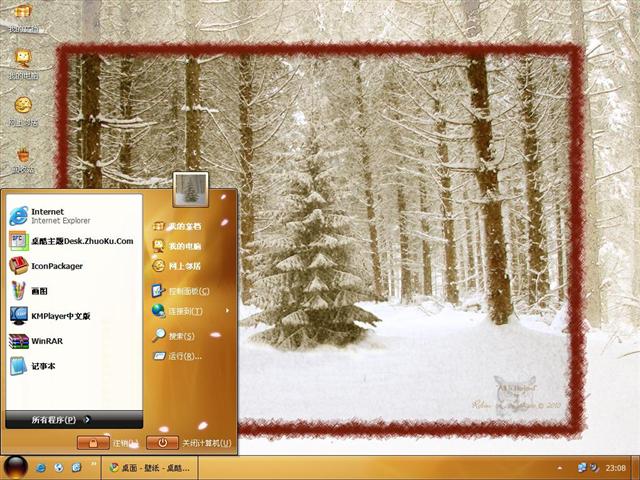The height and width of the screenshot is (480, 640).
Task: Select the recycle bin desktop icon
Action: tap(23, 160)
